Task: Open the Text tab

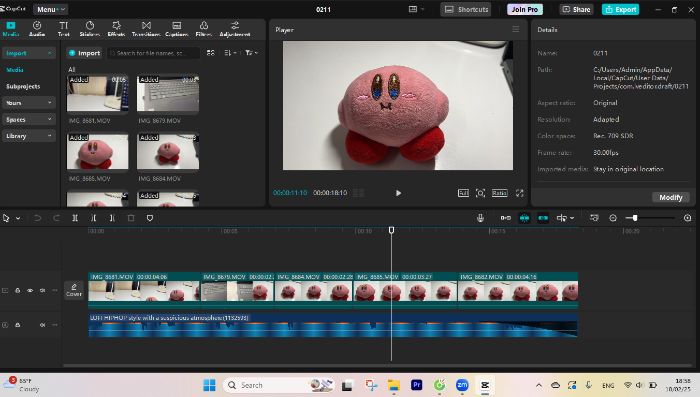Action: click(x=64, y=29)
